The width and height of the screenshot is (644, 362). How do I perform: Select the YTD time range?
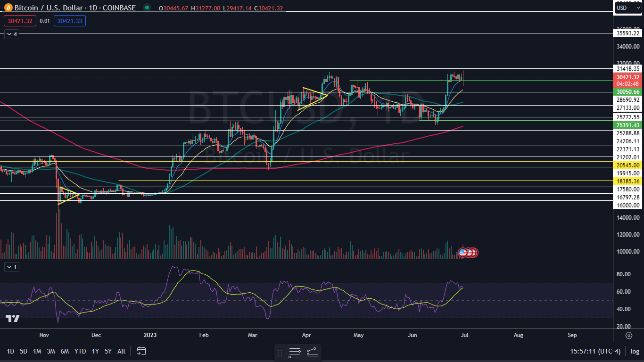[x=80, y=351]
